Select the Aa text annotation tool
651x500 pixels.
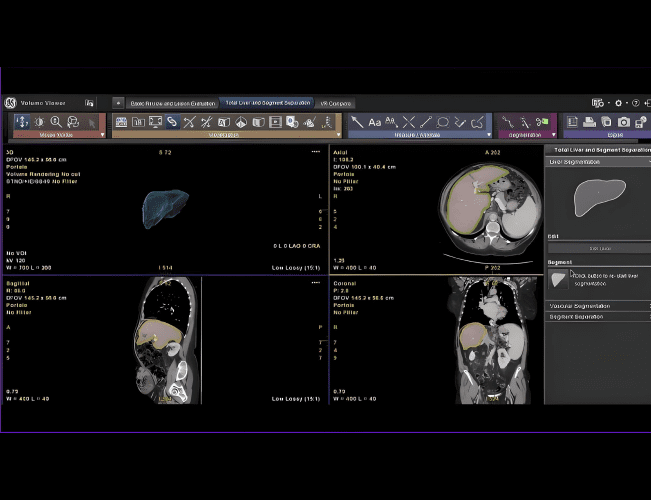point(375,122)
